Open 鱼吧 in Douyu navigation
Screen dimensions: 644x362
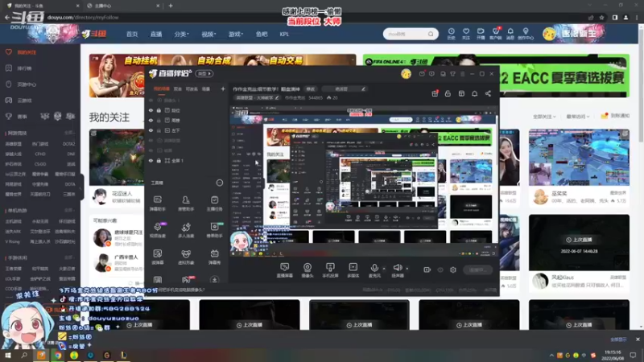pyautogui.click(x=261, y=34)
